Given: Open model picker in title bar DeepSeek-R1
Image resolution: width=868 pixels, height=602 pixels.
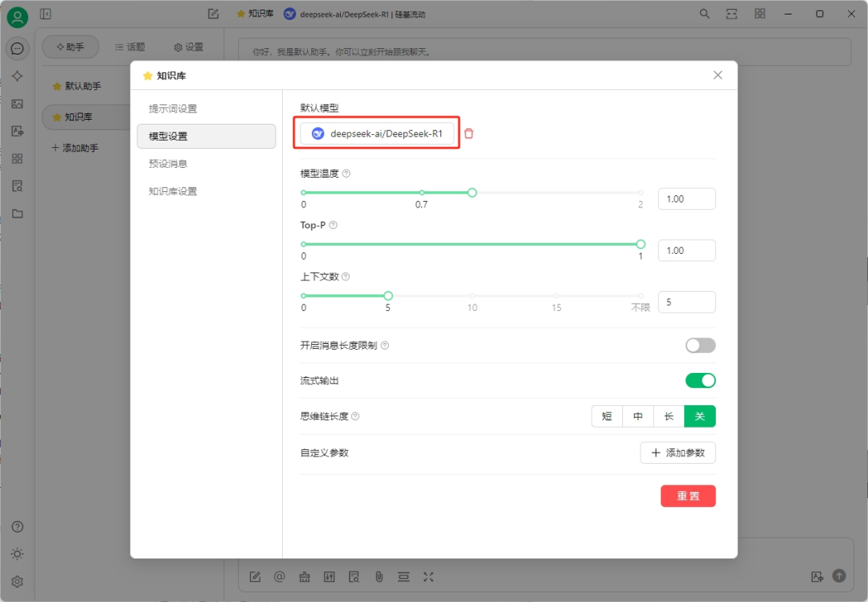Looking at the screenshot, I should [354, 14].
